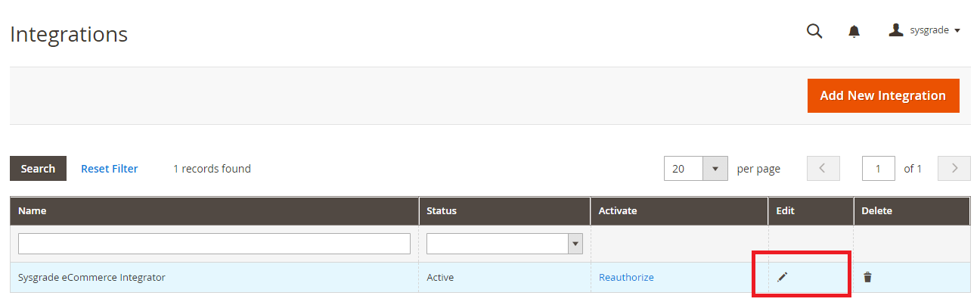Open the notifications bell

pyautogui.click(x=854, y=31)
